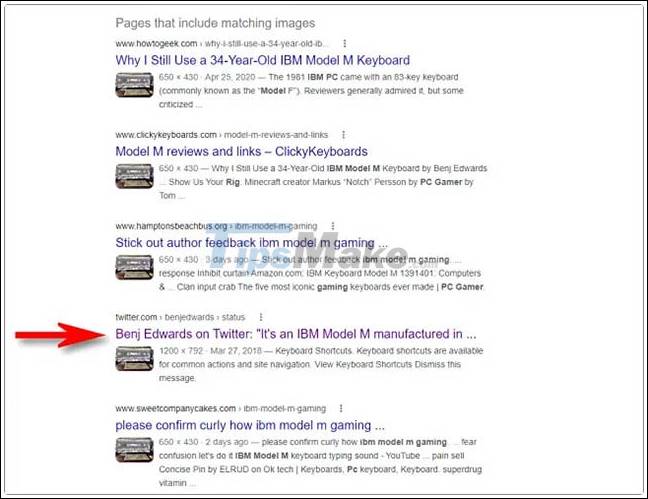Viewport: 648px width, 499px height.
Task: Open the twitter.com result options menu
Action: click(261, 317)
